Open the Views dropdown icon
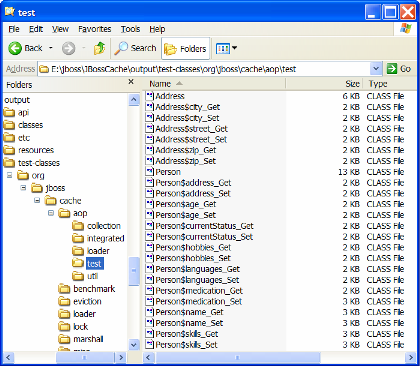This screenshot has height=366, width=420. [x=226, y=49]
